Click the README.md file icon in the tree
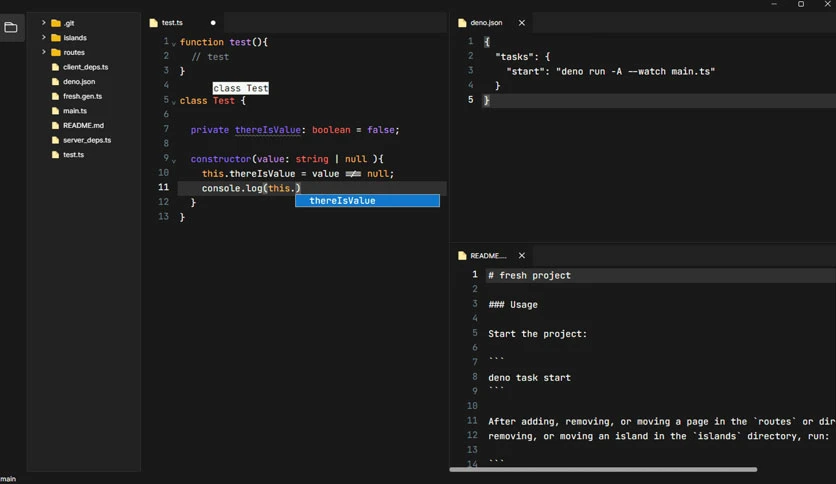836x484 pixels. (x=55, y=125)
